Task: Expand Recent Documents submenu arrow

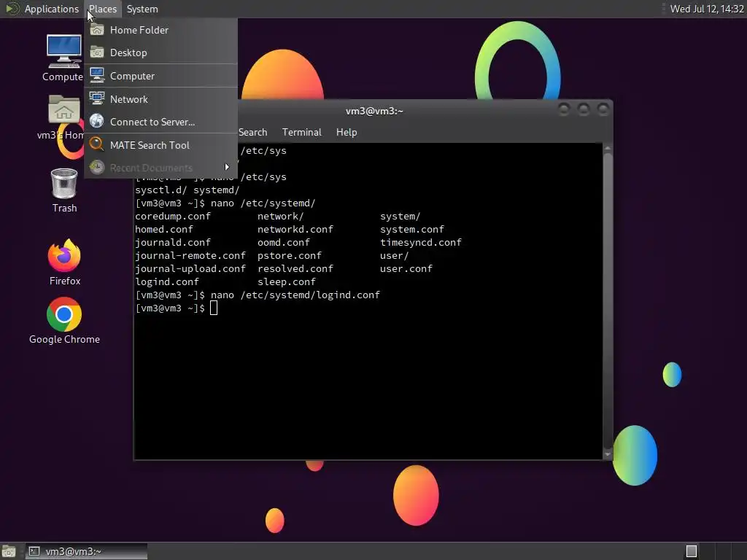Action: [227, 167]
